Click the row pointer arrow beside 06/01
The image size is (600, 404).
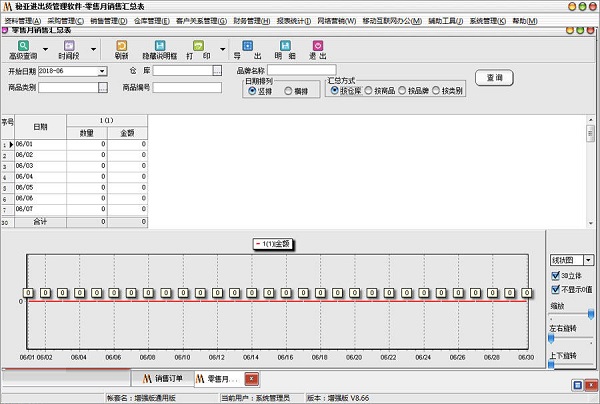11,145
